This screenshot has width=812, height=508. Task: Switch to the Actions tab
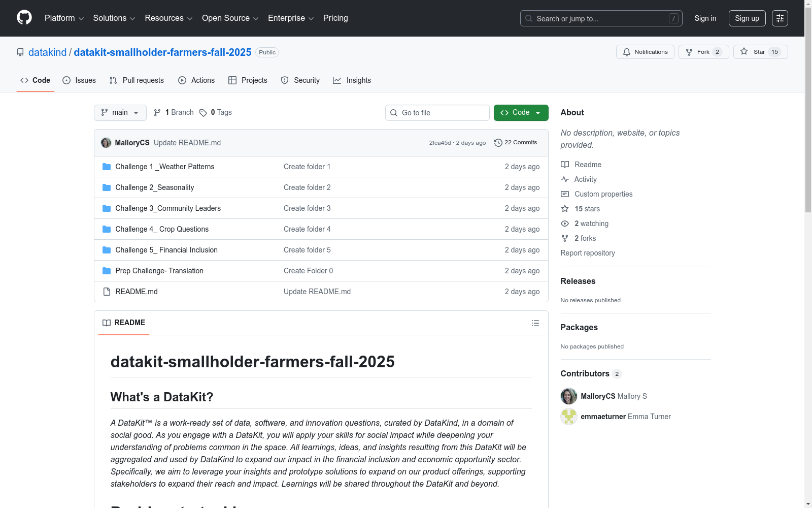pos(196,80)
